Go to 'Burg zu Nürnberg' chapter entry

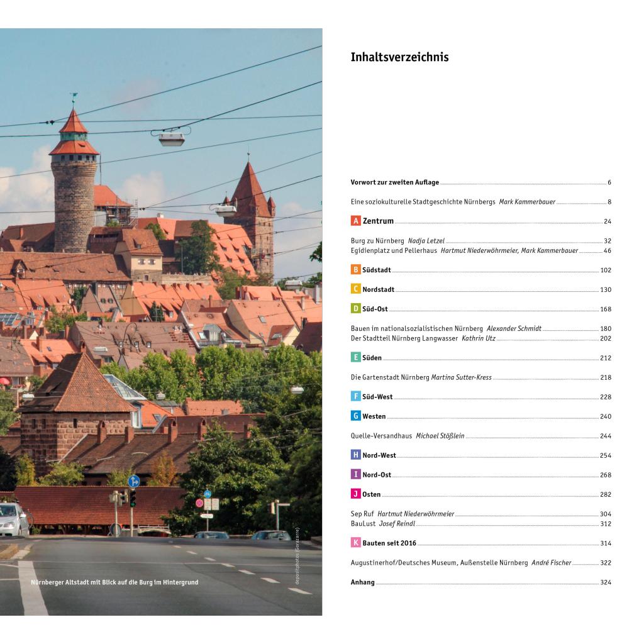click(377, 241)
